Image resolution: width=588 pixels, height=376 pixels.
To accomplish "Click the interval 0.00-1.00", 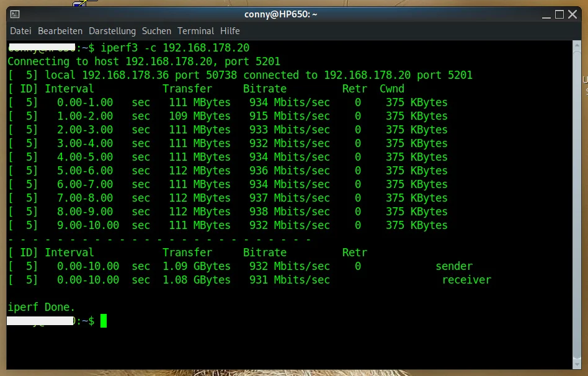I will coord(85,102).
